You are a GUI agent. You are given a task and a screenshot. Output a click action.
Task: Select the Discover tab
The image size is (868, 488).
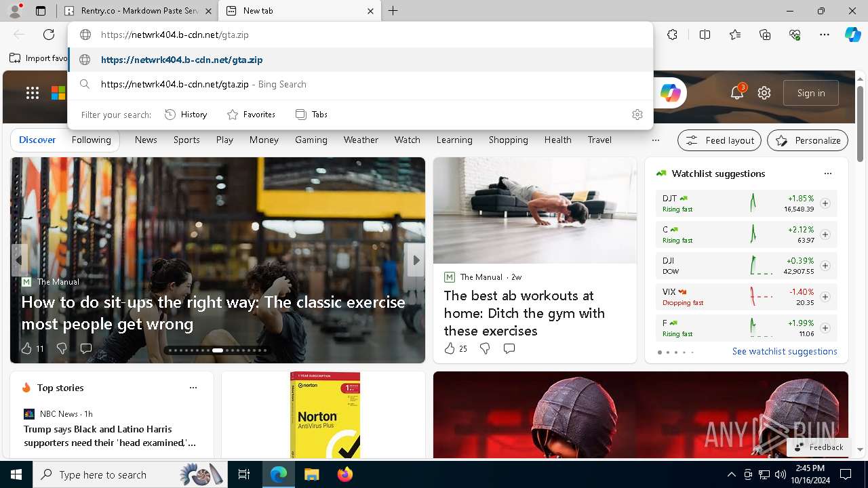tap(37, 140)
